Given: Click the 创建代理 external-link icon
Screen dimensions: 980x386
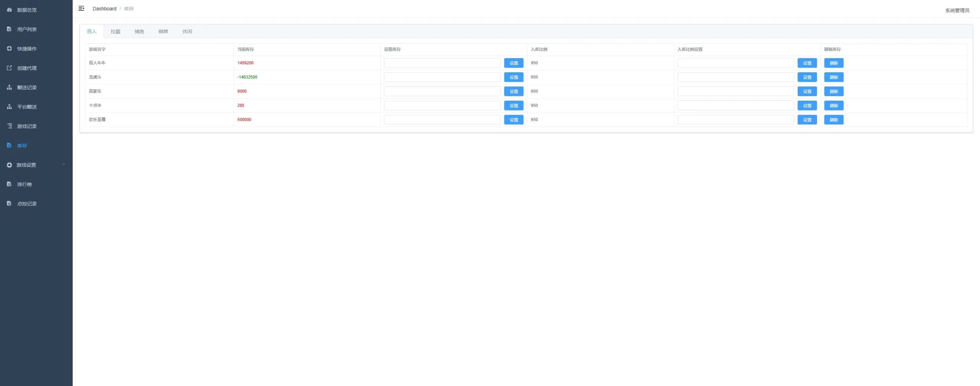Looking at the screenshot, I should 9,68.
